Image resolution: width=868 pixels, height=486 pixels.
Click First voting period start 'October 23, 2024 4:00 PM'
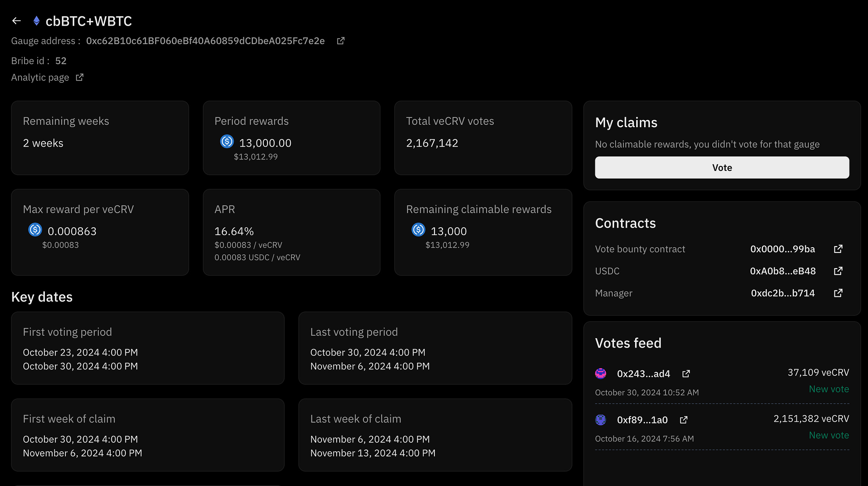tap(80, 352)
